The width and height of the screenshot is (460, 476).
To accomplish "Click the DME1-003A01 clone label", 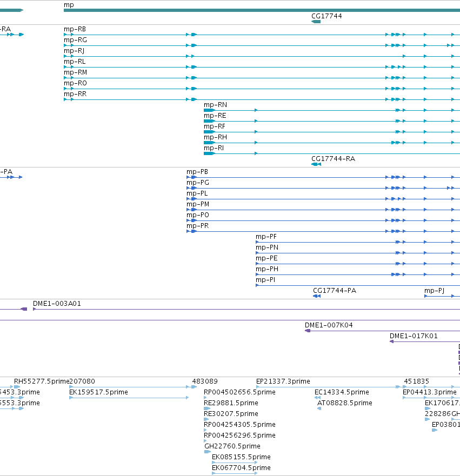I will 57,304.
